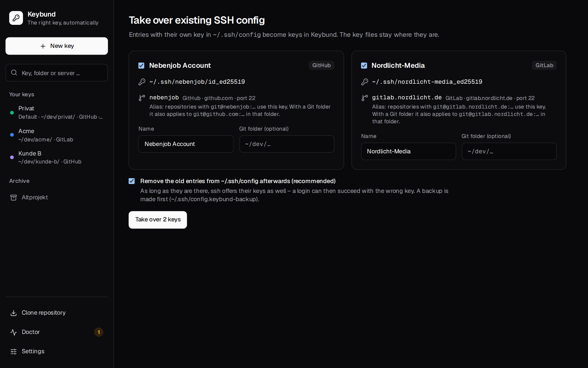The image size is (588, 368).
Task: Click the plus icon in New key button
Action: point(43,46)
